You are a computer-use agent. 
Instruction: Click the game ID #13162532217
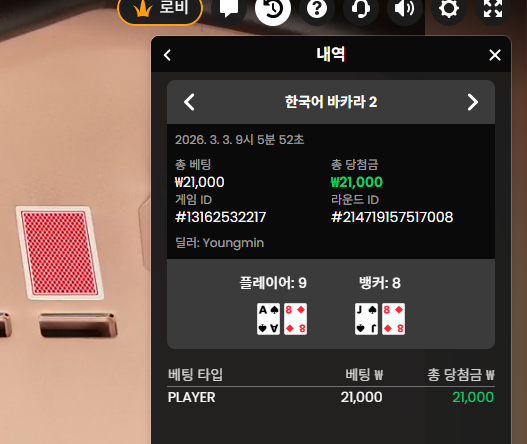(x=220, y=217)
